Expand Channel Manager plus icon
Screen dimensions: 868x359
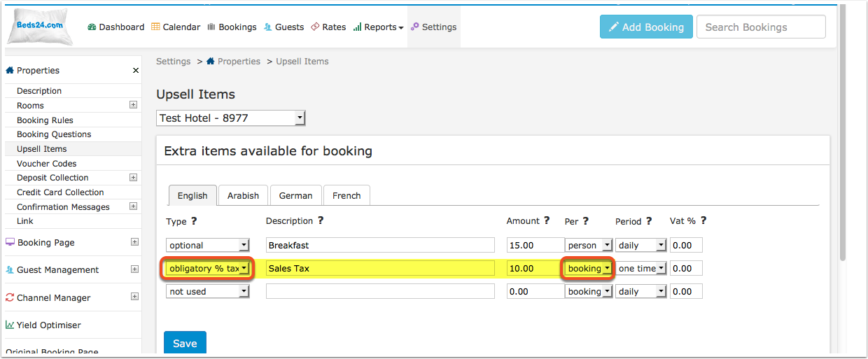(134, 297)
